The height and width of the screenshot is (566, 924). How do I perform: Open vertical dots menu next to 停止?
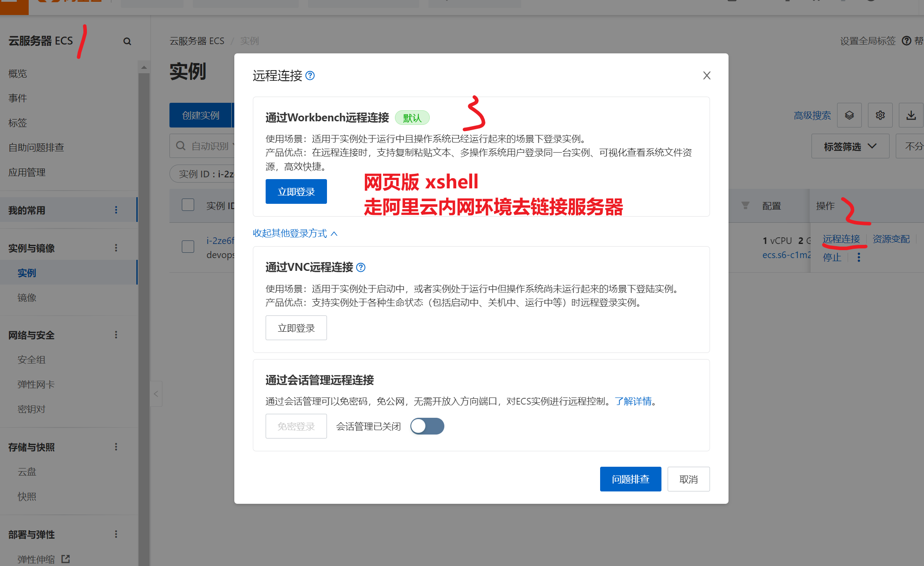859,257
